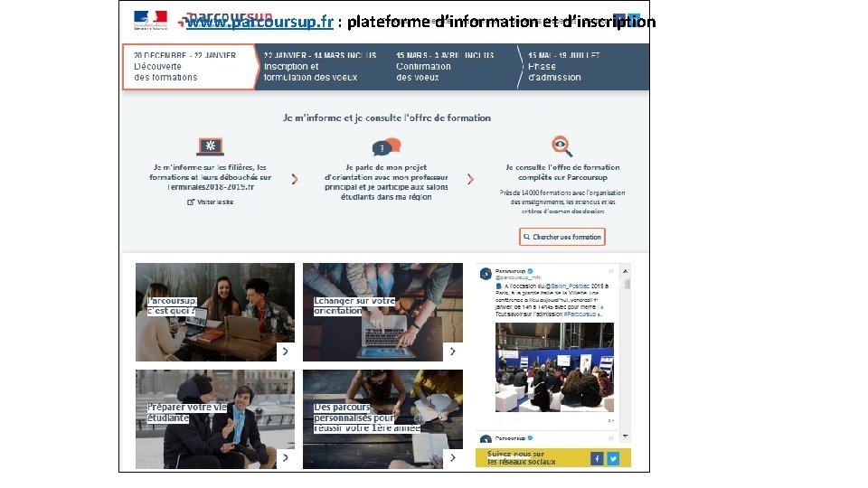Click the Parcoursup avatar in the first tweet
The height and width of the screenshot is (488, 868).
pos(486,274)
